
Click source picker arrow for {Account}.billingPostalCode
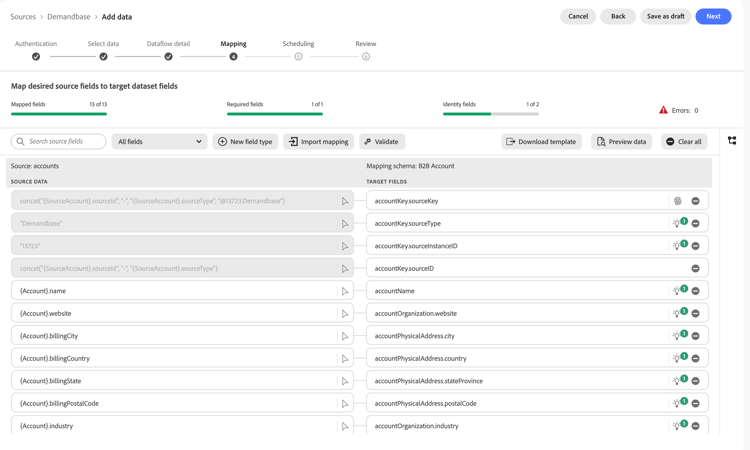345,403
